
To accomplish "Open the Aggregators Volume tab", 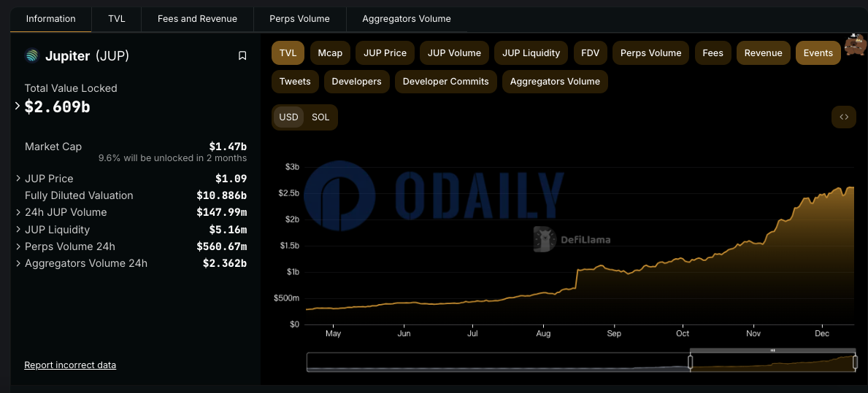I will (x=407, y=19).
